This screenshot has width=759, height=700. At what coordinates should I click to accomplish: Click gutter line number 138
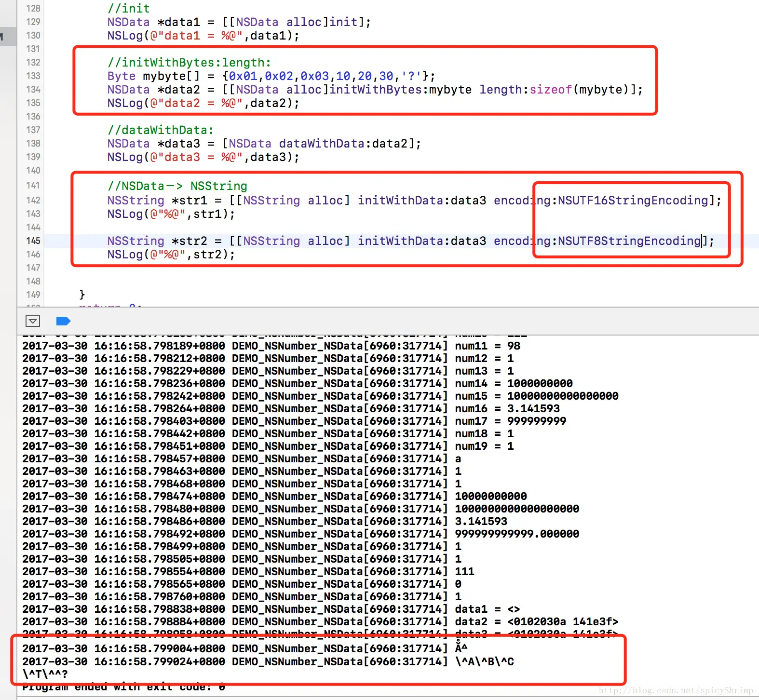(x=33, y=143)
